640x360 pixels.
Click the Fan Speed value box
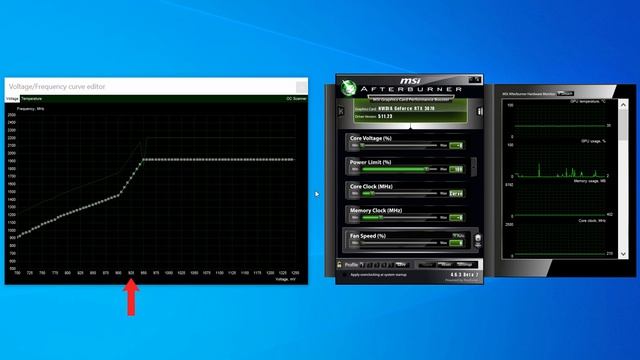(456, 243)
